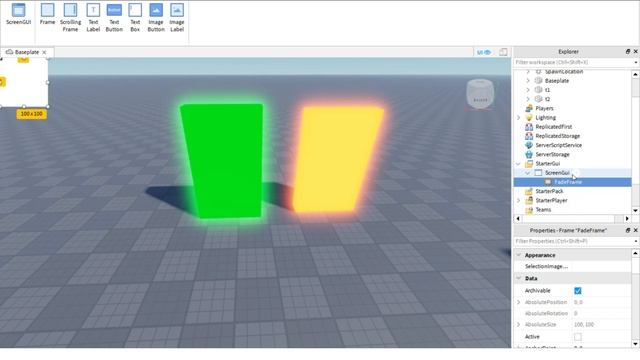
Task: Close the Baseplate tab
Action: pos(44,52)
